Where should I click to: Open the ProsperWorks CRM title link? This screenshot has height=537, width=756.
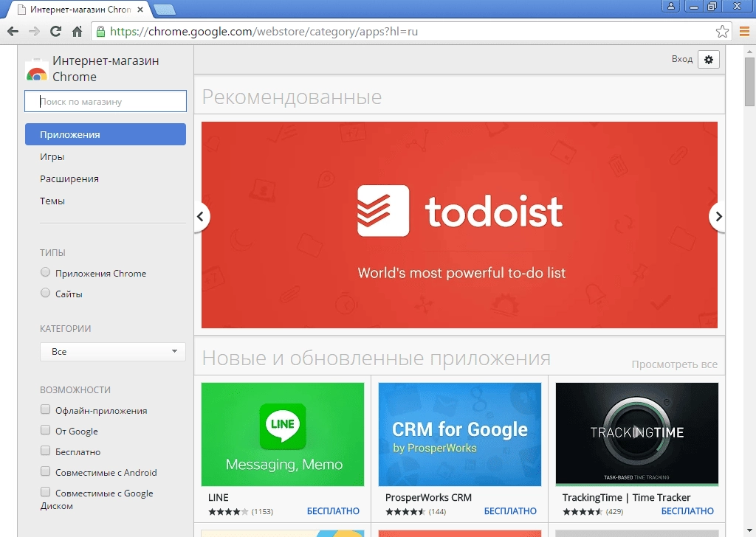429,497
